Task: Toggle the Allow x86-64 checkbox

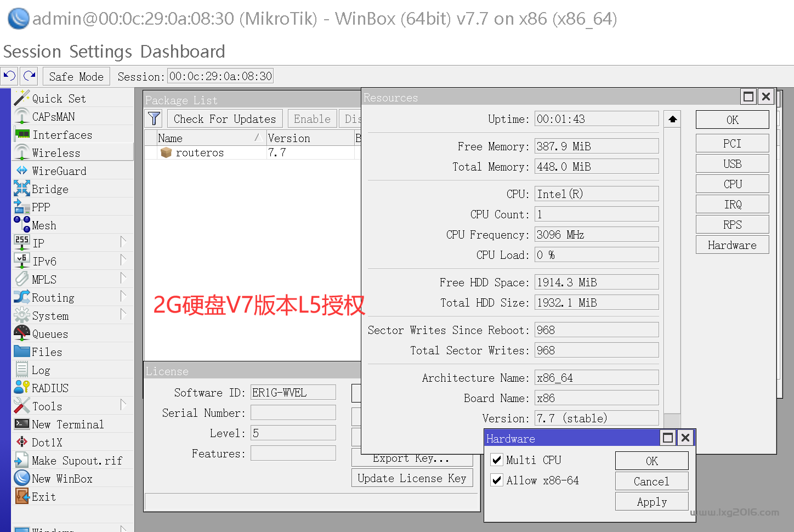Action: 497,480
